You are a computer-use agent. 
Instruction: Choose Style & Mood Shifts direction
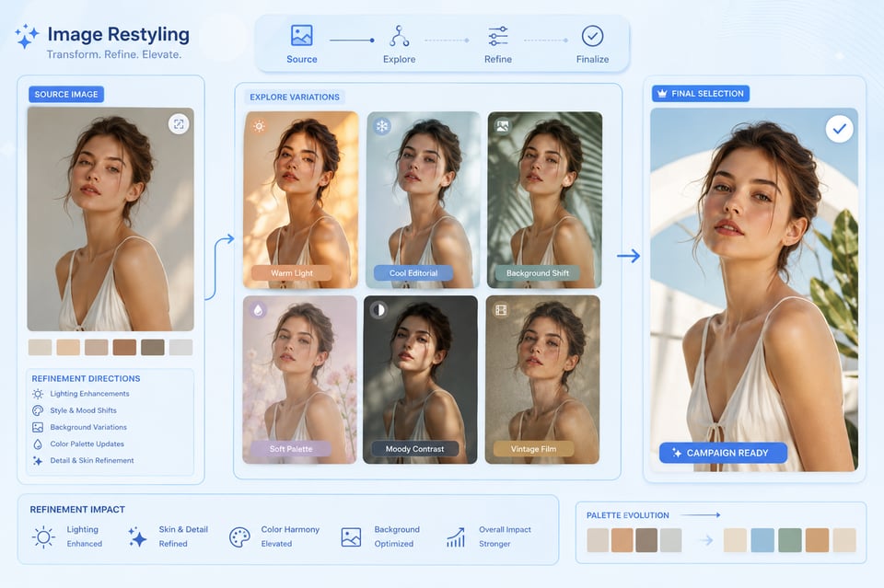[75, 410]
